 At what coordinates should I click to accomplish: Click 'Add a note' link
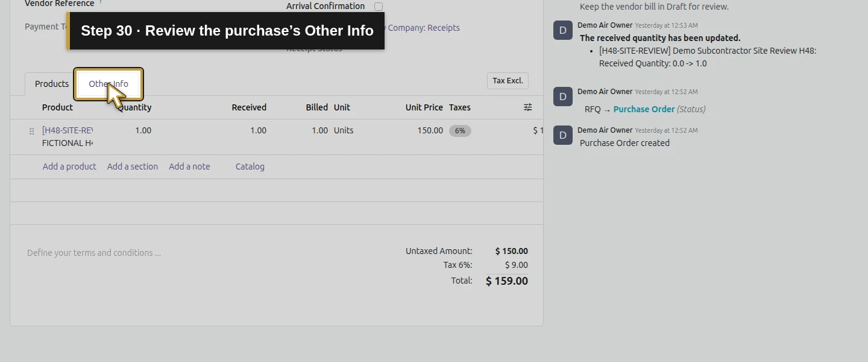click(x=189, y=167)
